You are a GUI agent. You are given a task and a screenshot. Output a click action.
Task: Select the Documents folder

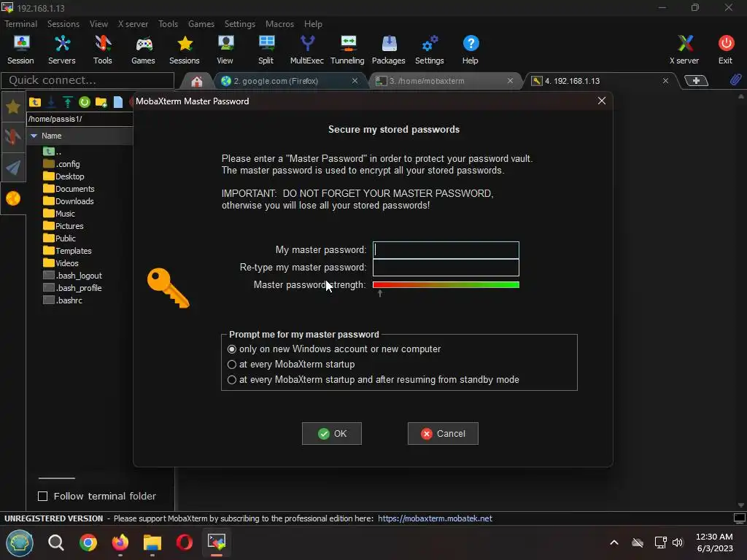point(69,189)
